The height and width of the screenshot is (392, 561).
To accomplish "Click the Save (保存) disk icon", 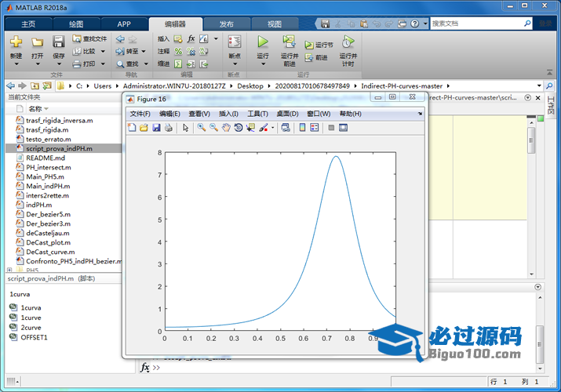I will [59, 42].
